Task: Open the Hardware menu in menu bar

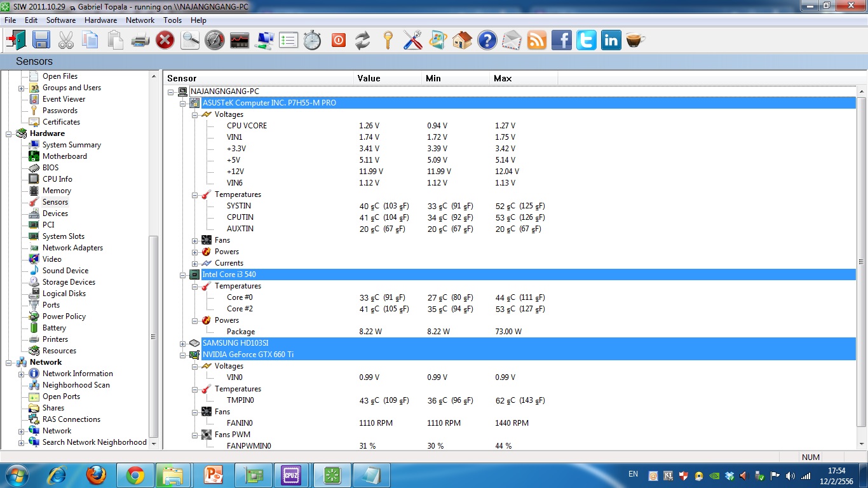Action: click(100, 20)
